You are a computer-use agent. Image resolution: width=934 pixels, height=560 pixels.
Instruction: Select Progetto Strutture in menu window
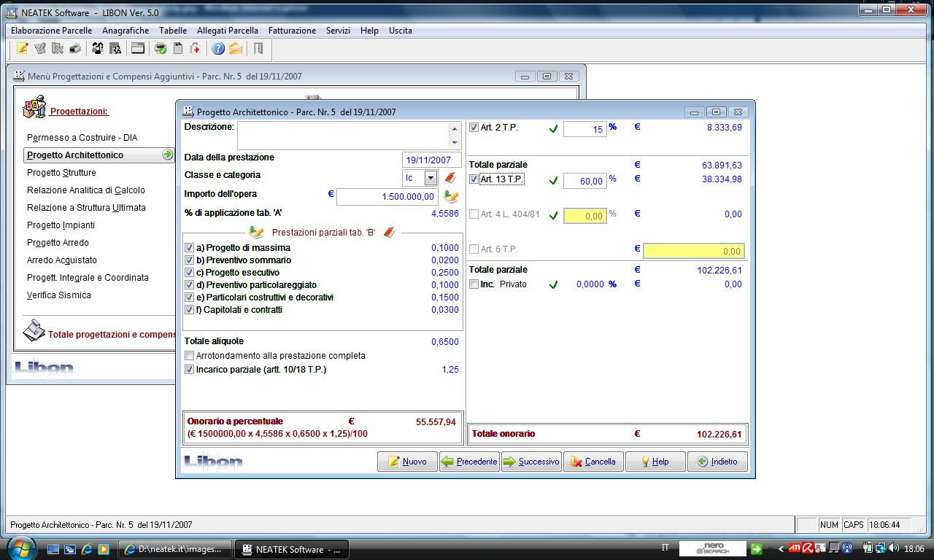point(61,173)
